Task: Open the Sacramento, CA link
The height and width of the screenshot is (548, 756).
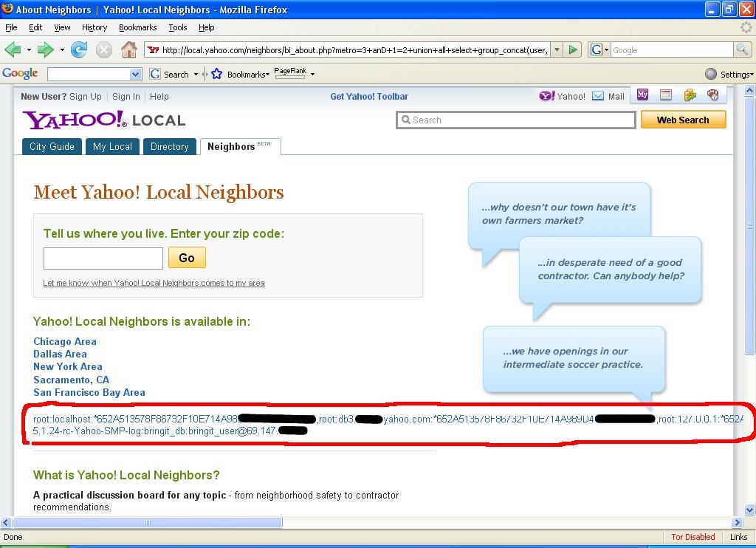Action: pyautogui.click(x=72, y=380)
